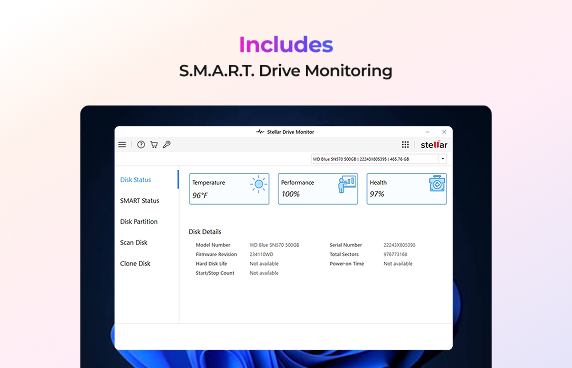This screenshot has width=572, height=368.
Task: Open the hamburger menu icon
Action: tap(122, 145)
